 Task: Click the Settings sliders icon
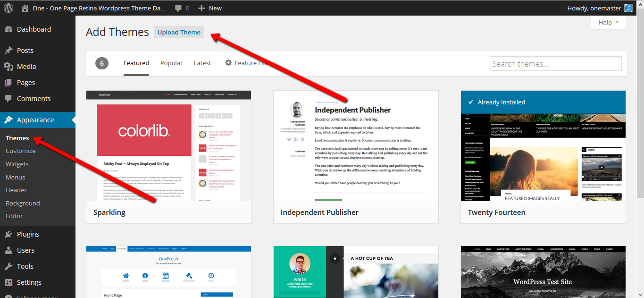coord(8,282)
